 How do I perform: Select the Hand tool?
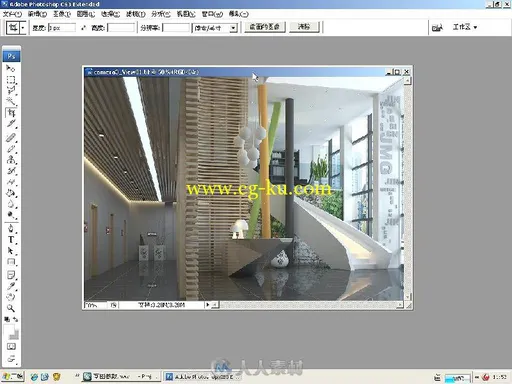11,297
